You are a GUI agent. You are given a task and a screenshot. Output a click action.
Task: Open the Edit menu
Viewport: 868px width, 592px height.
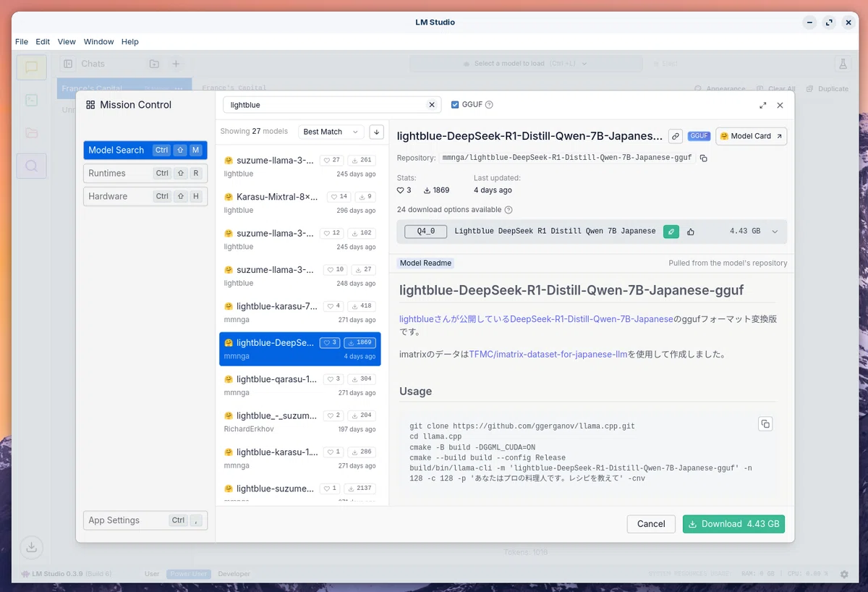(43, 42)
